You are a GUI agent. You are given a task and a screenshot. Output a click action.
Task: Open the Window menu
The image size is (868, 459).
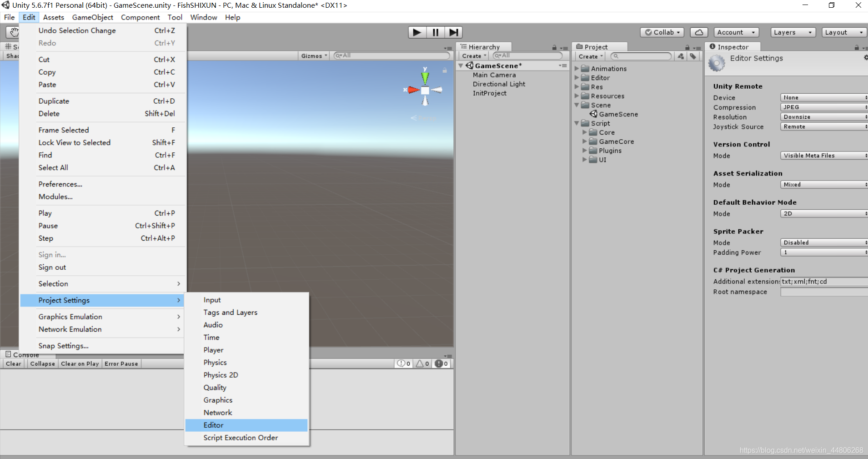pos(204,17)
